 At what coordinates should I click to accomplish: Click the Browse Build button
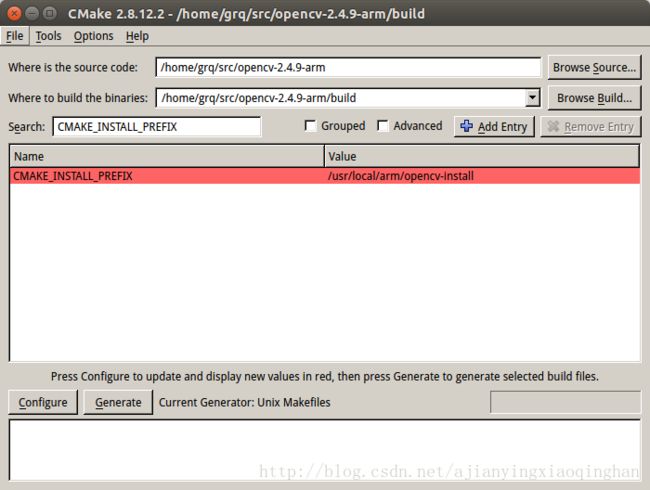tap(594, 98)
